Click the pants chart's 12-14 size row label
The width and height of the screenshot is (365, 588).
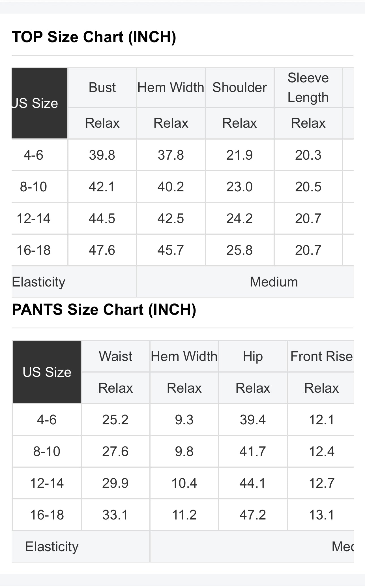pos(47,483)
